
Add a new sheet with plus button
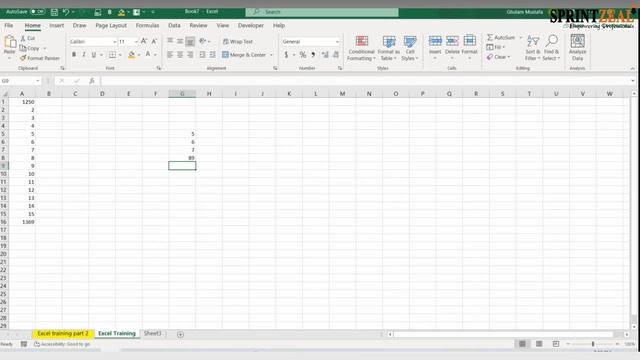180,334
